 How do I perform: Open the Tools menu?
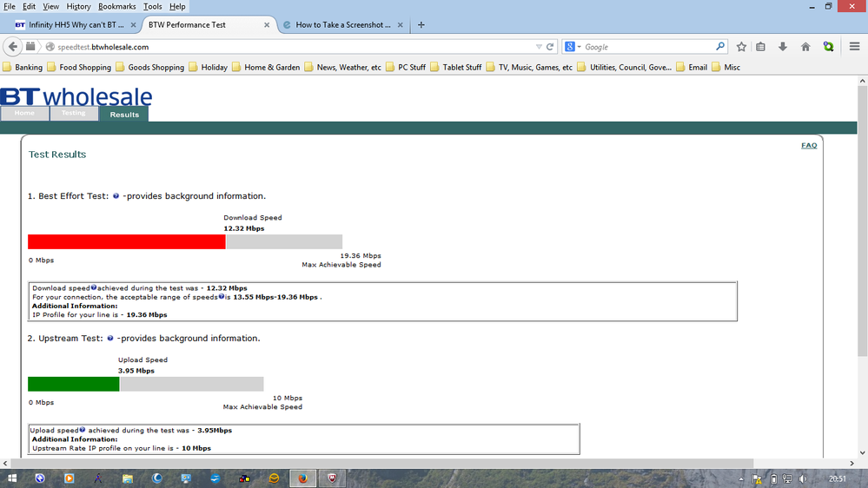tap(153, 7)
